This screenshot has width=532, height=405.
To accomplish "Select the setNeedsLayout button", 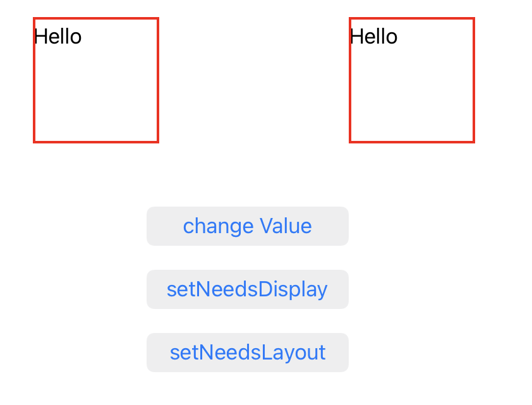I will (x=247, y=353).
